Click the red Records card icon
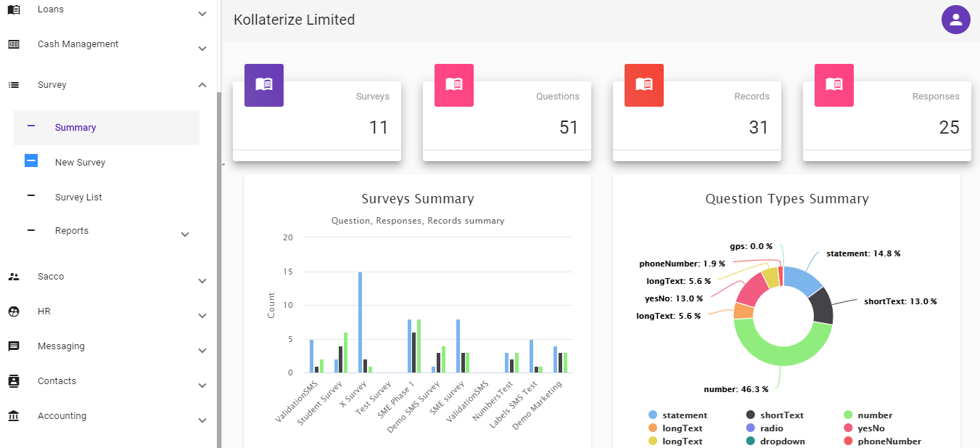Viewport: 980px width, 448px height. point(644,85)
